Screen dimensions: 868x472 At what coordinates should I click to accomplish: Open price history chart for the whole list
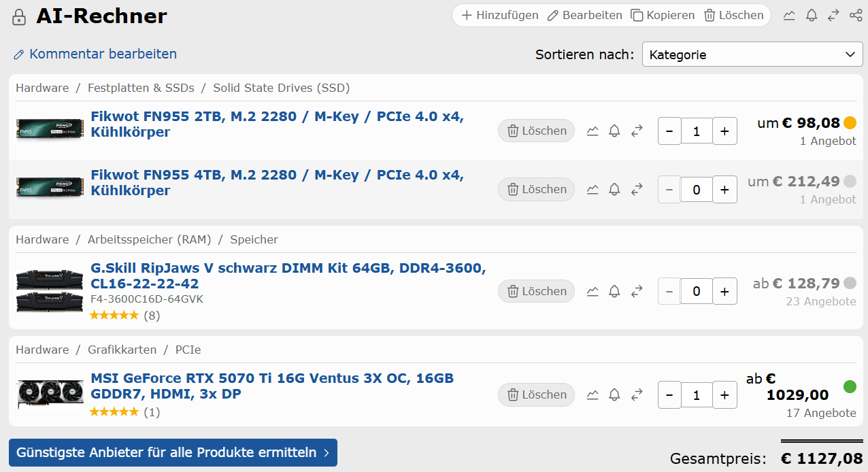[789, 16]
